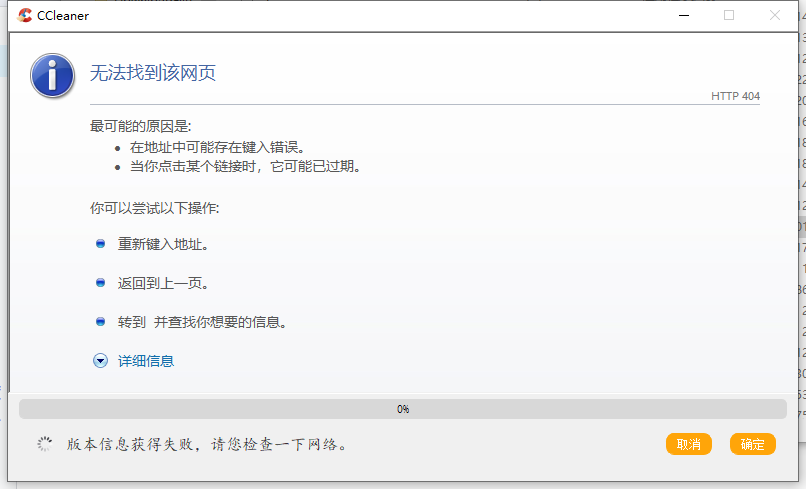Viewport: 806px width, 489px height.
Task: Minimize the CCleaner window
Action: 684,15
